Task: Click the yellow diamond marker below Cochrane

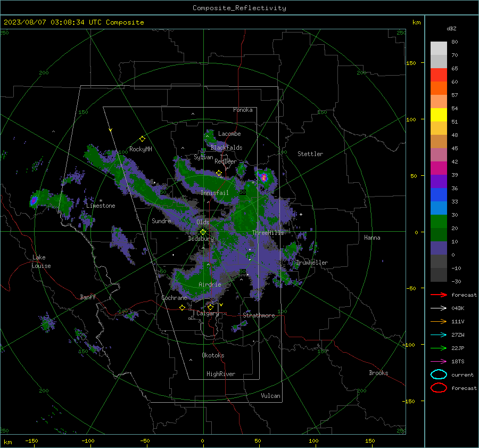Action: pos(182,307)
